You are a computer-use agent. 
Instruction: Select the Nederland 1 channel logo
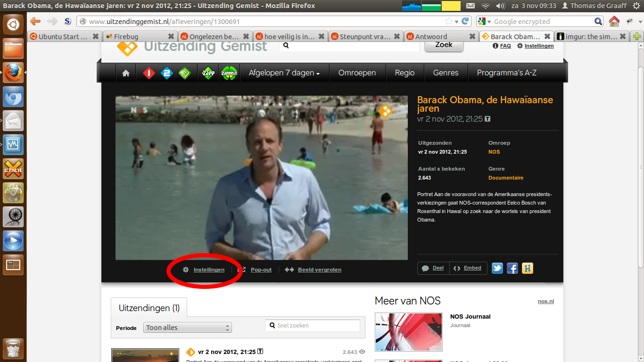click(x=149, y=73)
